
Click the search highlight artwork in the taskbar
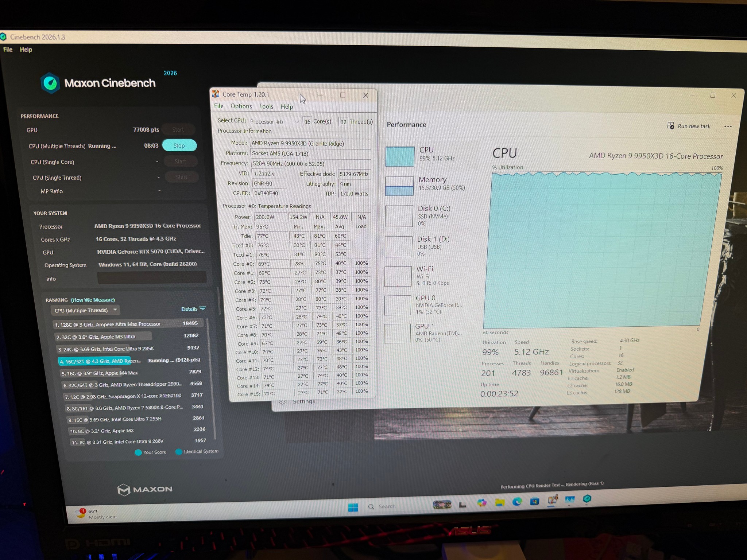442,505
